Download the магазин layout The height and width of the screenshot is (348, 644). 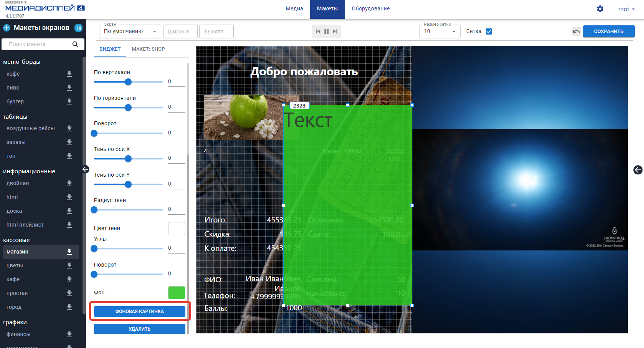(69, 252)
